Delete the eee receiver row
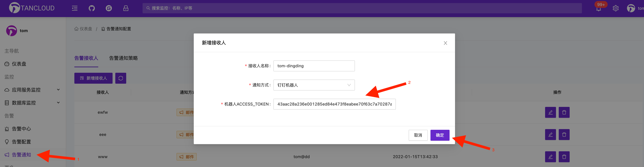The image size is (644, 167). tap(564, 135)
